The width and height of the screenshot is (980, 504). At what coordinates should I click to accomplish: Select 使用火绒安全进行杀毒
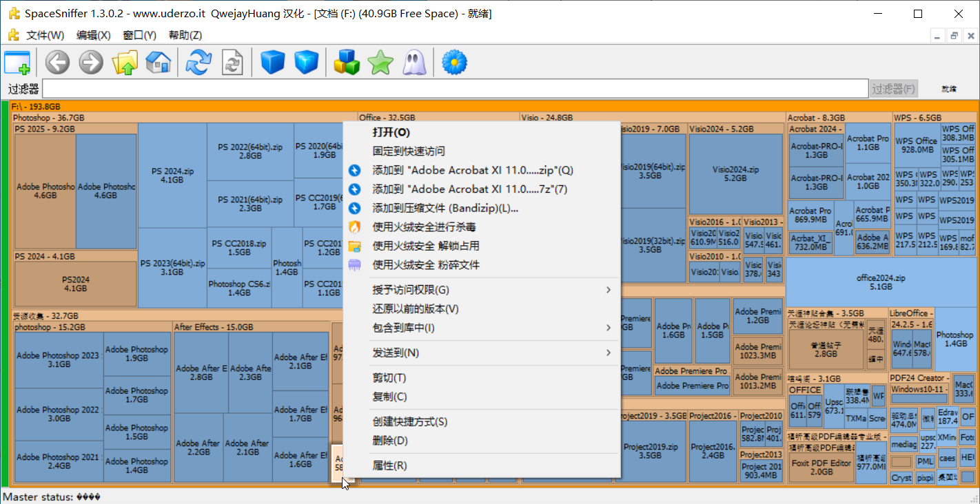pyautogui.click(x=482, y=227)
